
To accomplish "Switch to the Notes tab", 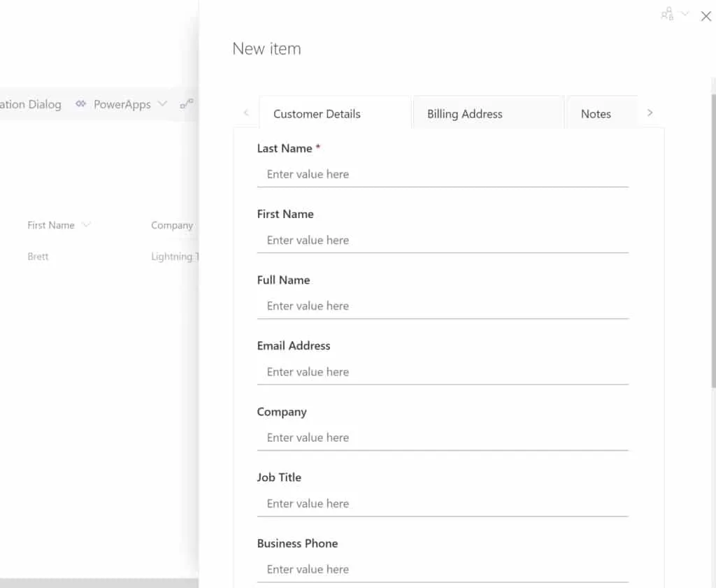I will point(596,113).
